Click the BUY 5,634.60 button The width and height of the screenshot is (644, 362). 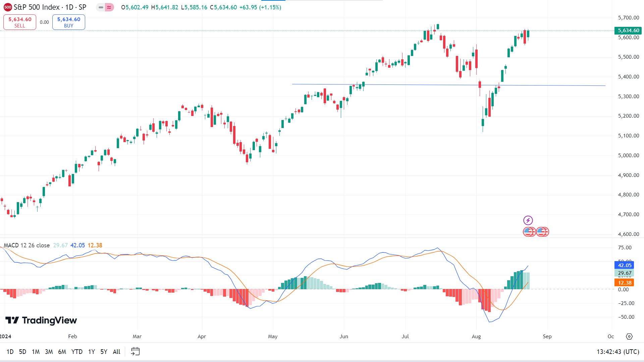(69, 22)
